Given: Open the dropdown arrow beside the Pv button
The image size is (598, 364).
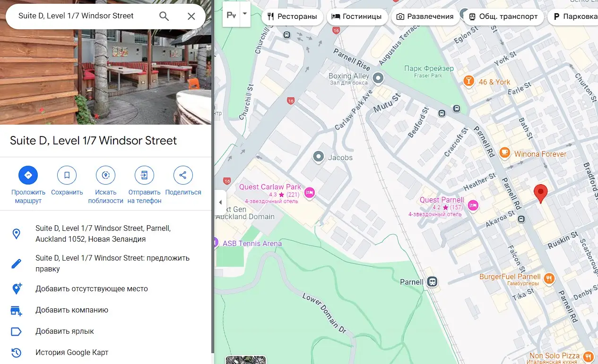Looking at the screenshot, I should 245,14.
